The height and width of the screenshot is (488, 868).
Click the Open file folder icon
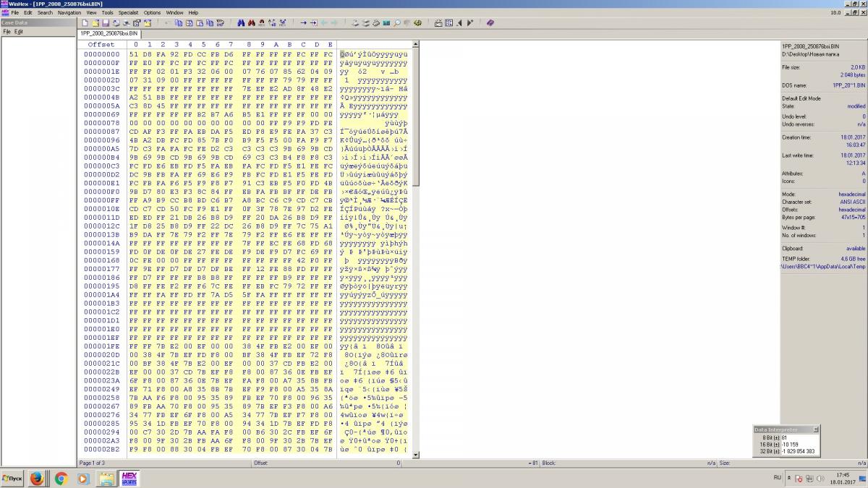pyautogui.click(x=95, y=23)
